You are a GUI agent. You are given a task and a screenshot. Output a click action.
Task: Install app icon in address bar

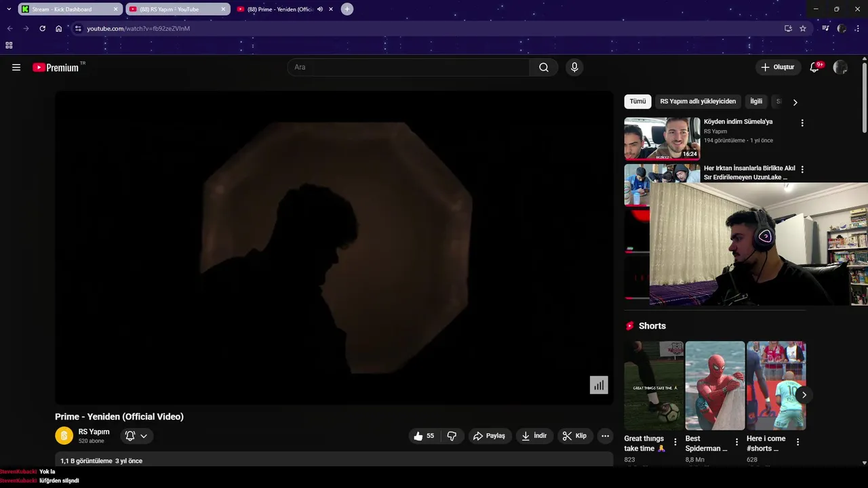788,28
